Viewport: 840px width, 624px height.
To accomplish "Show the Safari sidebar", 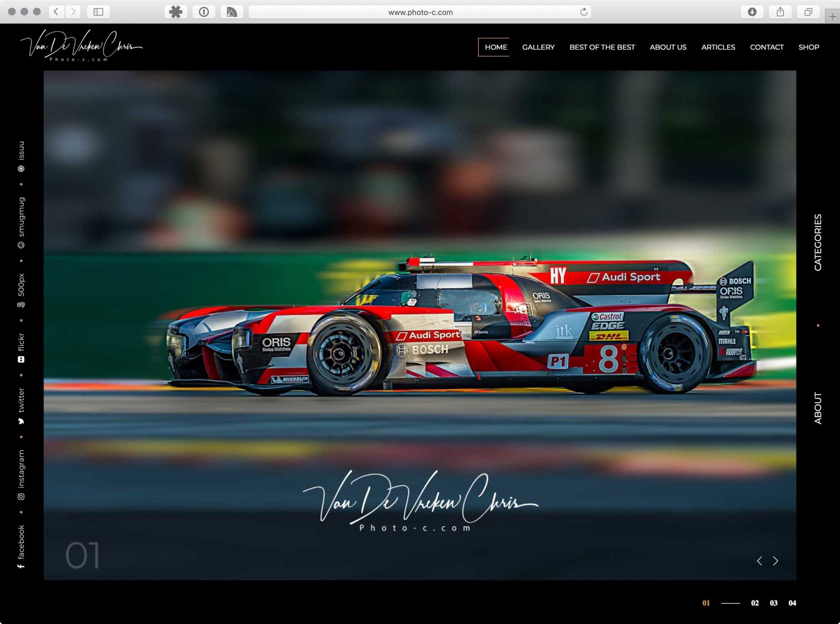I will tap(98, 12).
